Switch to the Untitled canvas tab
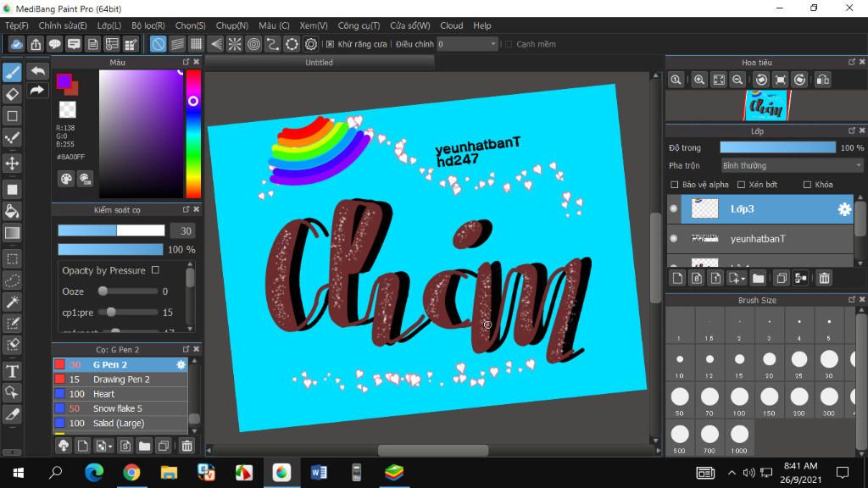The width and height of the screenshot is (868, 488). [x=320, y=63]
